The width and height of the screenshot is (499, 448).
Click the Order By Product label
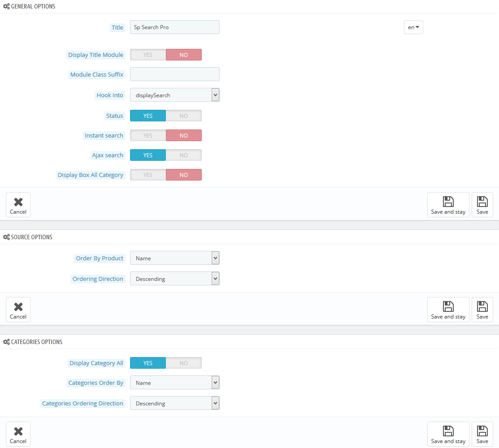[99, 258]
